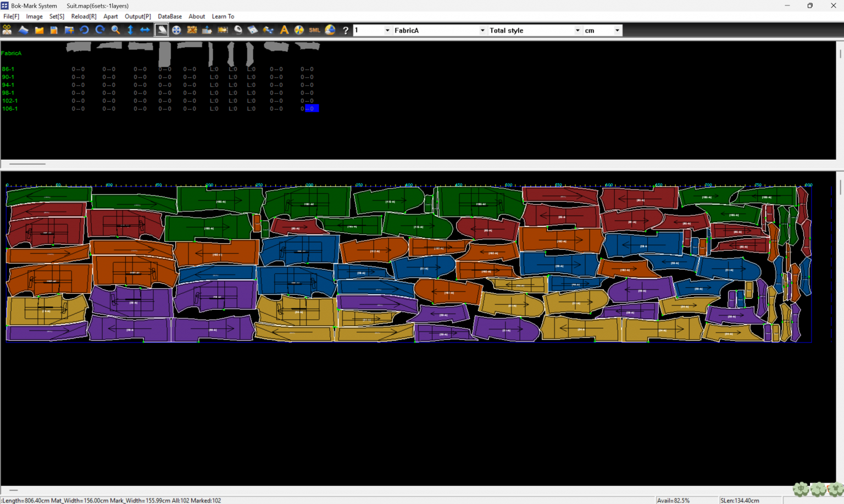Click the undo arrow icon
The height and width of the screenshot is (504, 844).
pyautogui.click(x=84, y=30)
